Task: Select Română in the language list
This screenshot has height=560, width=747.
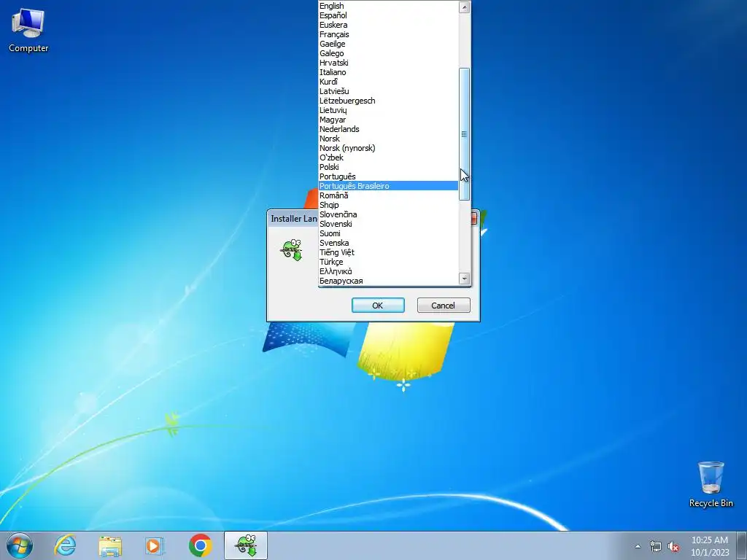Action: [388, 195]
